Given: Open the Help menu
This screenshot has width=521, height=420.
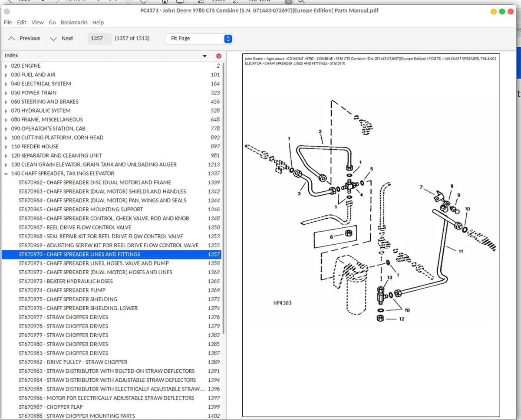Looking at the screenshot, I should [98, 23].
